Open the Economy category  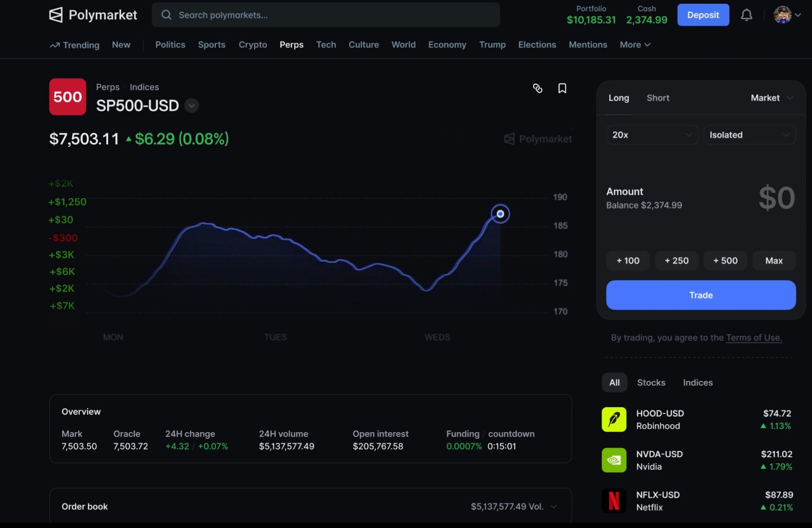click(x=447, y=44)
